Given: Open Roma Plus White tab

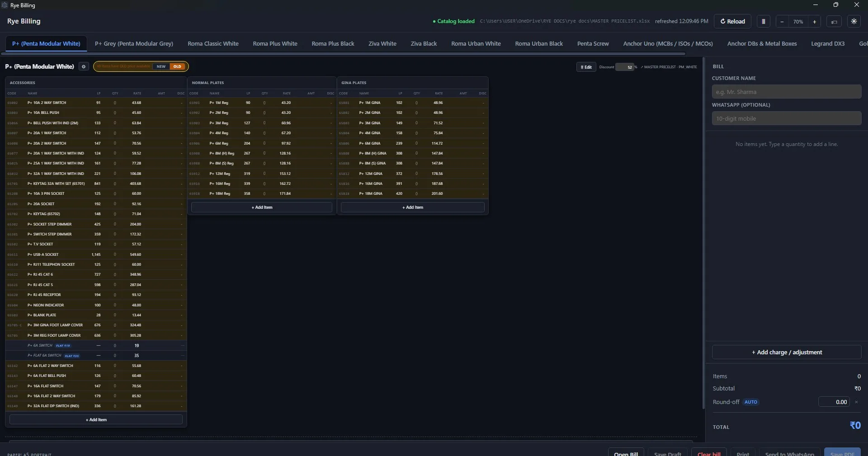Looking at the screenshot, I should [275, 43].
